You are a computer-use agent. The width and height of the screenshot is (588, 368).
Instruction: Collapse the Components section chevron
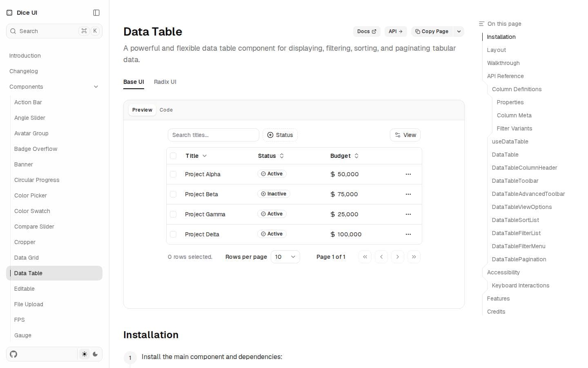pyautogui.click(x=96, y=87)
